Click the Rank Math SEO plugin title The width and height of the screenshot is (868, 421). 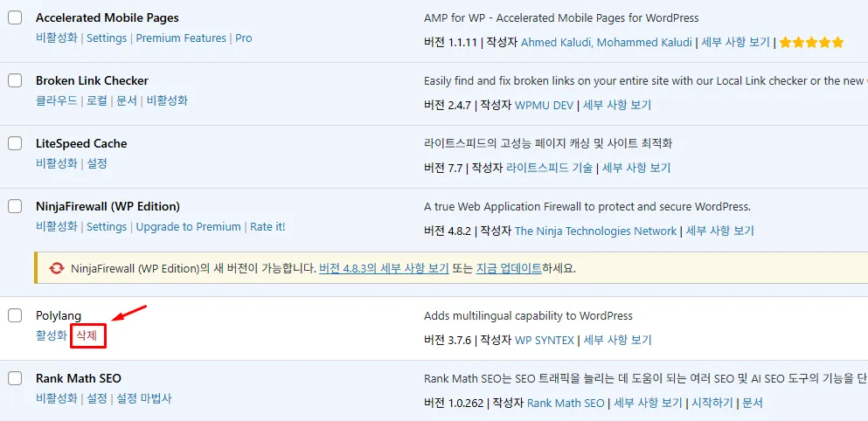coord(79,379)
